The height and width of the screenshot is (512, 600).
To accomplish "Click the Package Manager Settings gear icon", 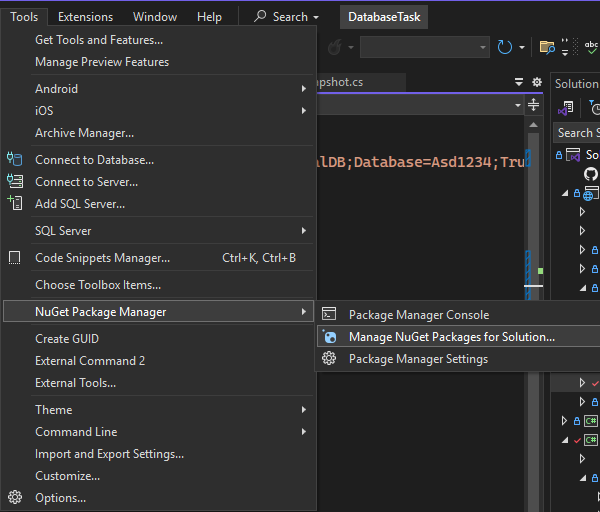I will pyautogui.click(x=328, y=359).
